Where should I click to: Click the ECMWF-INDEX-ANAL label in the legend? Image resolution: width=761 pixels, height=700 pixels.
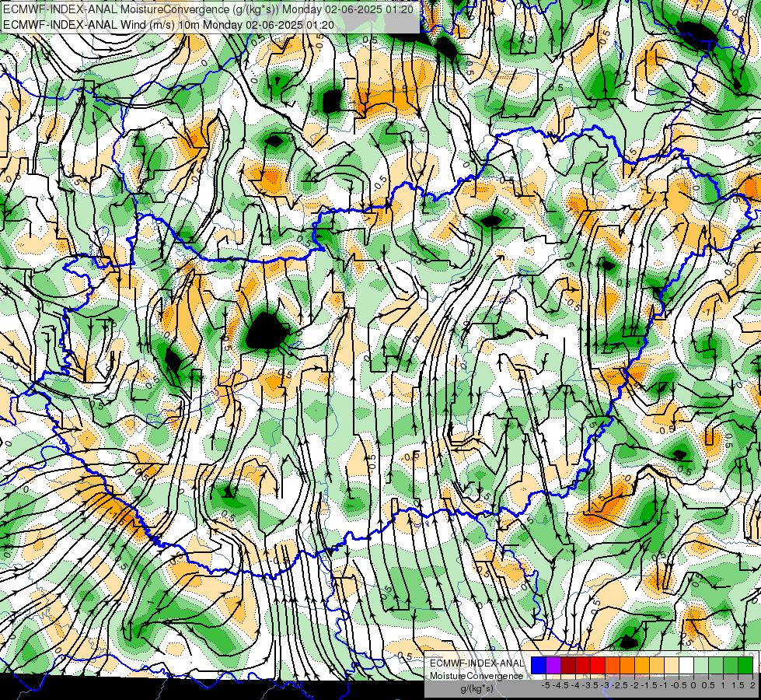(476, 663)
